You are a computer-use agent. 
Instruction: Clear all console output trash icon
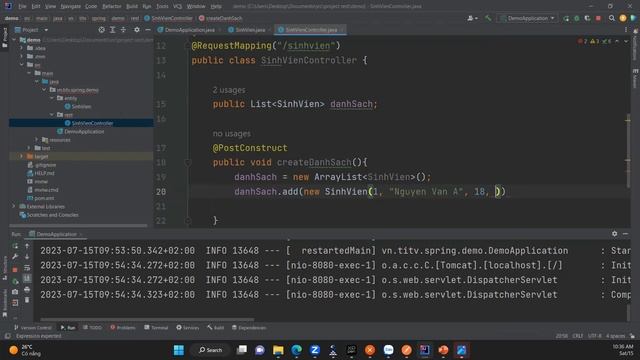[x=27, y=300]
